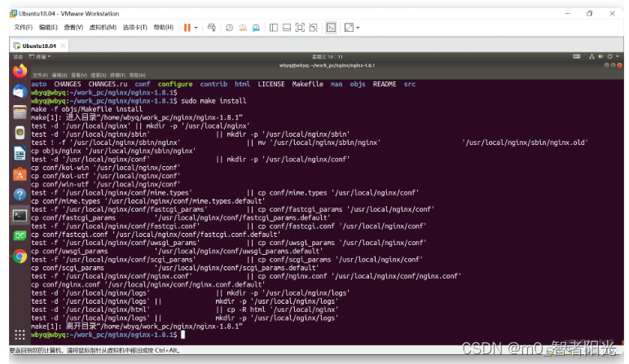Expand the stretch display dropdown arrow
This screenshot has height=364, width=629.
click(358, 28)
